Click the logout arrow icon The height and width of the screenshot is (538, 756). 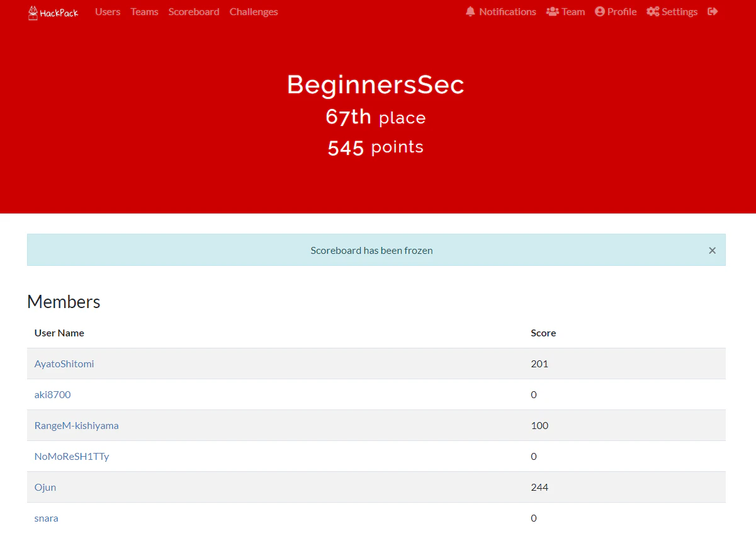[713, 12]
